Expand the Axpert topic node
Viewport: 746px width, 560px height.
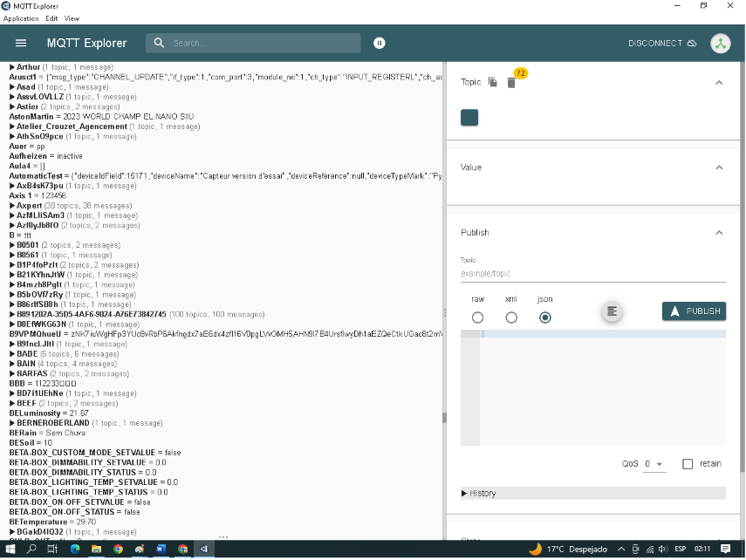pyautogui.click(x=12, y=206)
